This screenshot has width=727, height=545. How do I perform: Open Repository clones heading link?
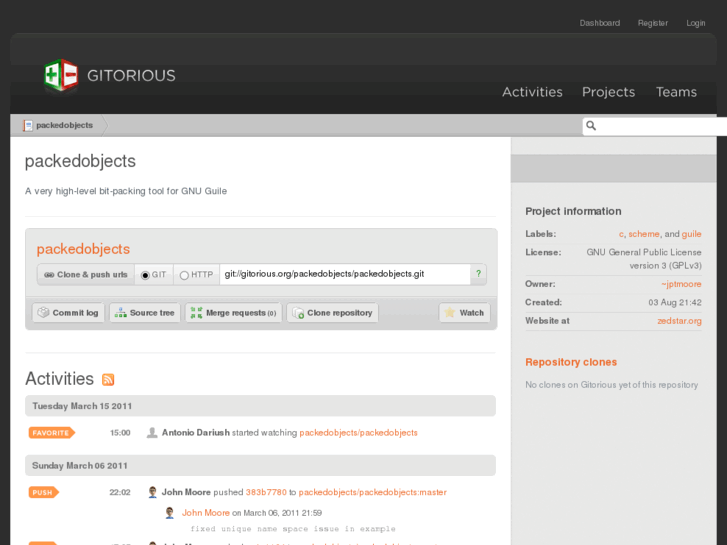[571, 362]
